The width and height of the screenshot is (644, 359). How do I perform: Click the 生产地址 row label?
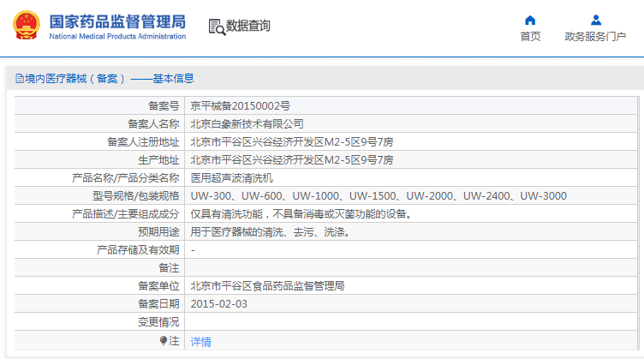click(159, 160)
